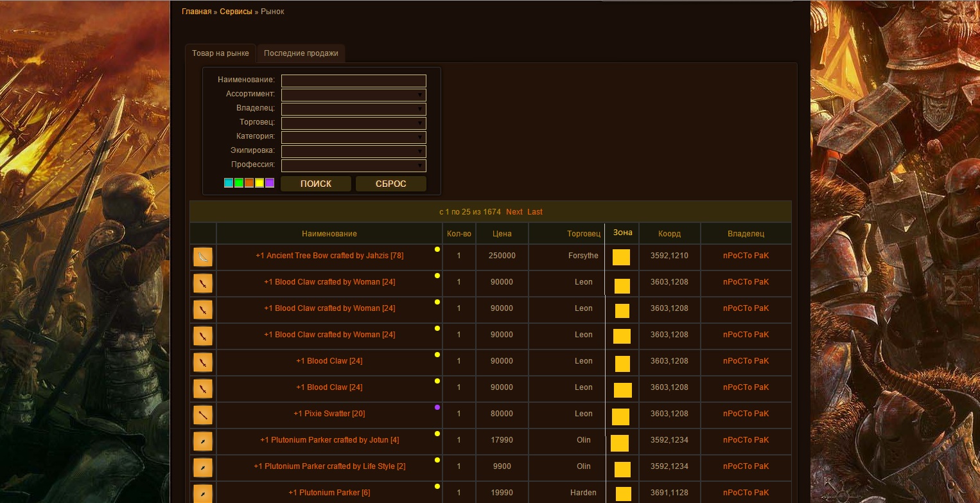Select the yellow quality filter swatch
This screenshot has width=980, height=503.
259,183
